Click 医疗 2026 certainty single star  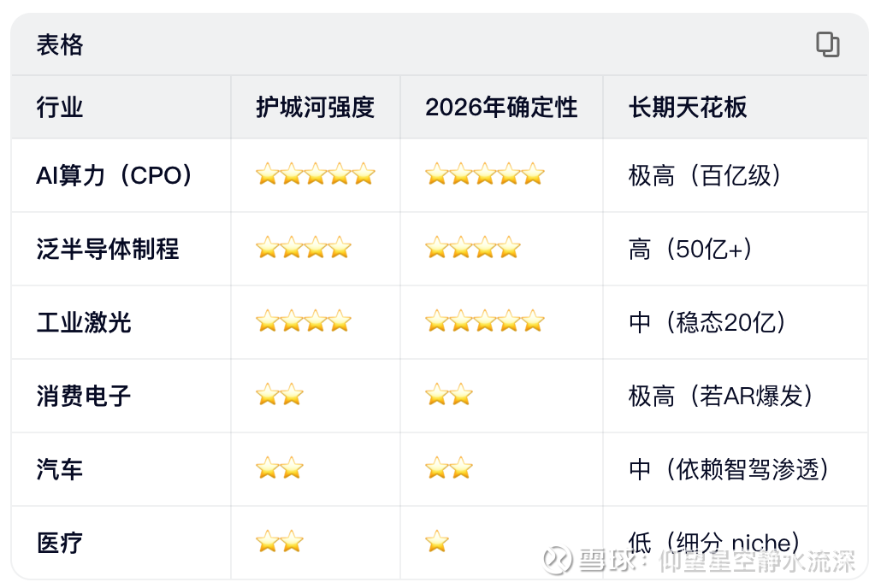click(x=437, y=542)
